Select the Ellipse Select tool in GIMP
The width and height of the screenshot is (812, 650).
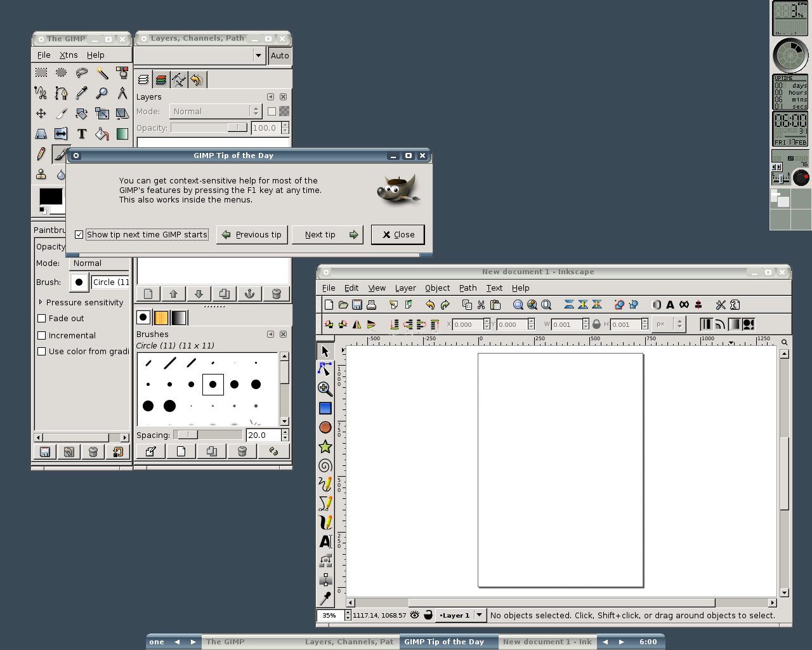[62, 73]
